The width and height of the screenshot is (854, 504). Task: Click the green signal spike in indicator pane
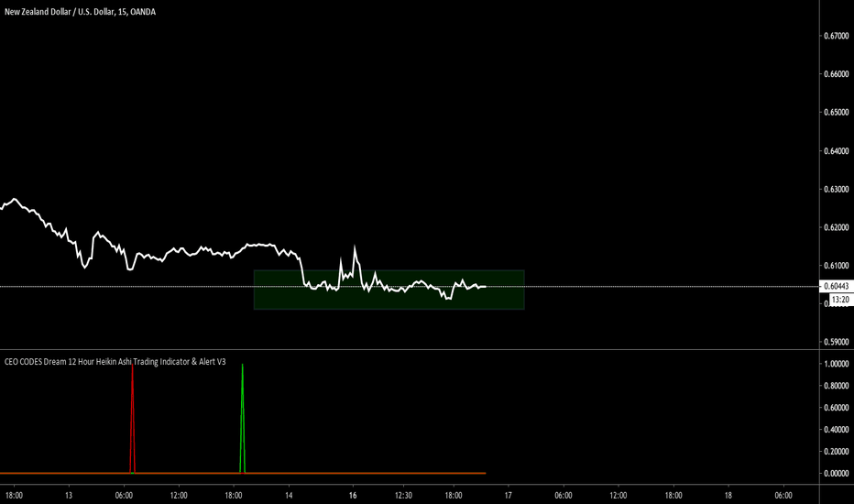[x=243, y=420]
